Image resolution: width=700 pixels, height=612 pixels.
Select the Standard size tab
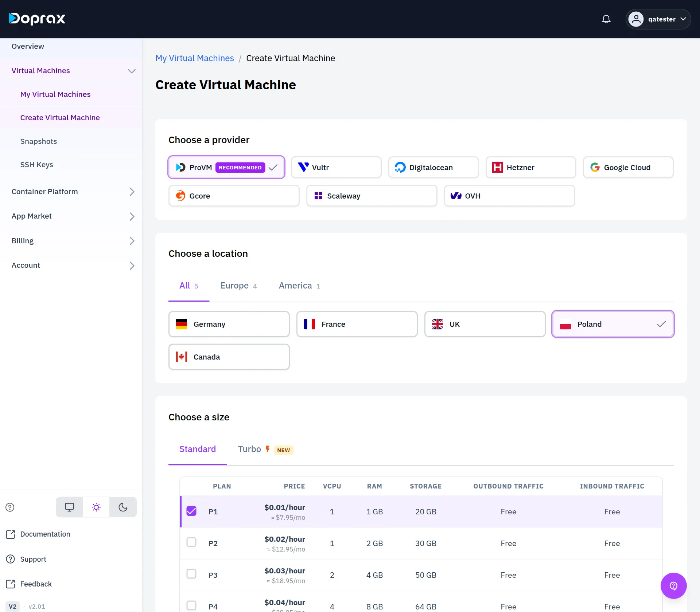[x=198, y=449]
